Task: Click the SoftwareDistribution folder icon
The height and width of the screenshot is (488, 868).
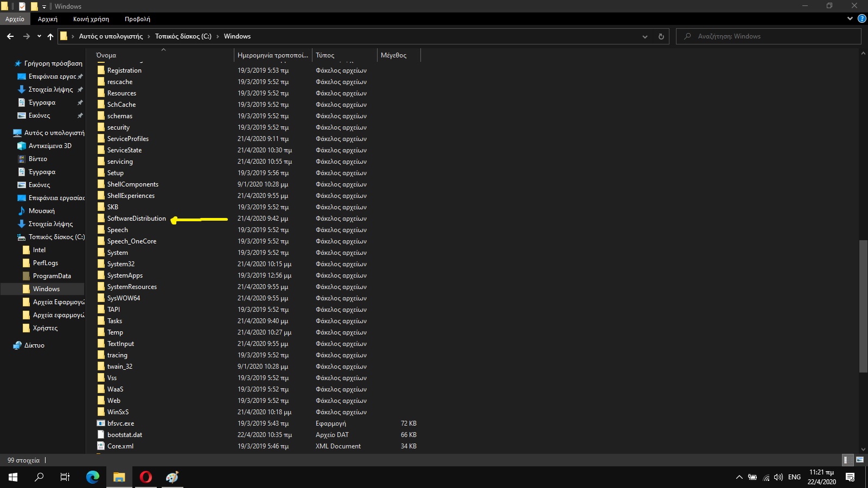Action: tap(101, 219)
